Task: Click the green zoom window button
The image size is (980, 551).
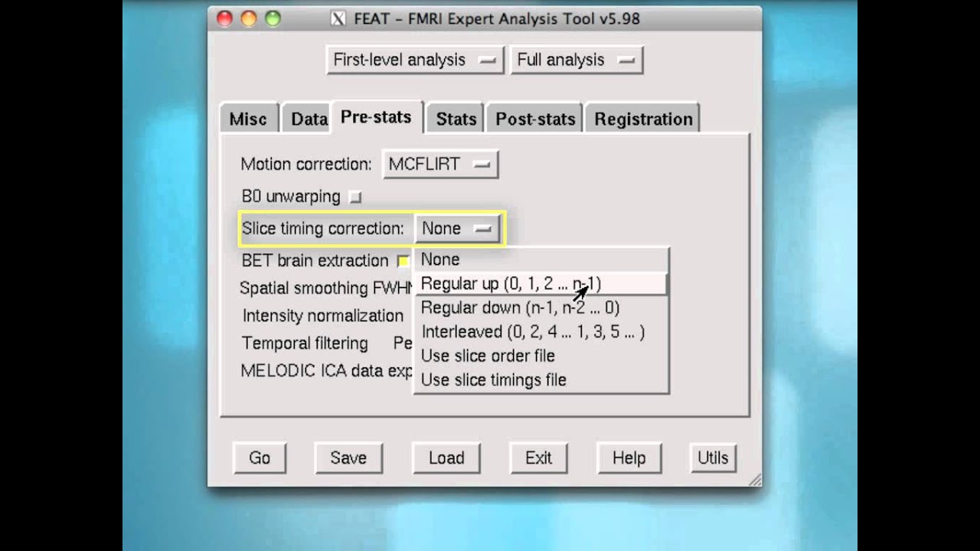Action: click(x=273, y=18)
